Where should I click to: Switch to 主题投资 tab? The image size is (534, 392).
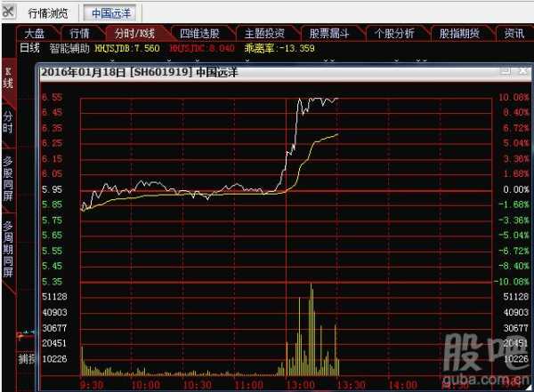[264, 33]
